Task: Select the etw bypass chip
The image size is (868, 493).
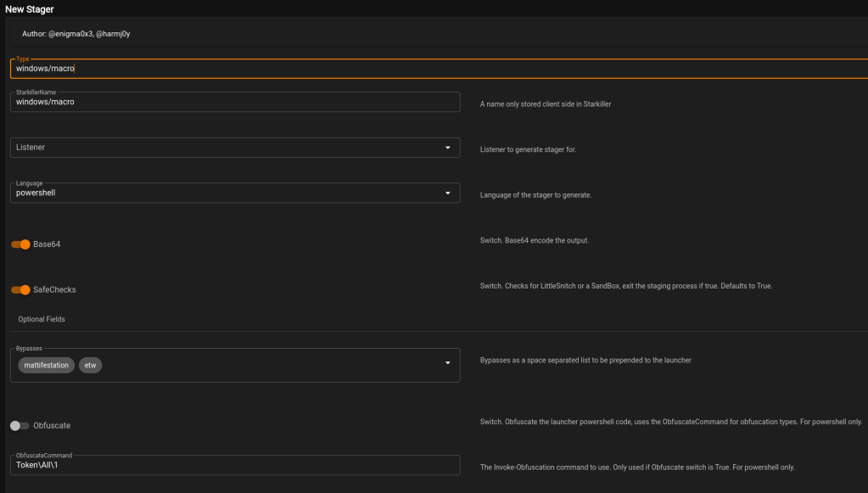Action: click(x=90, y=365)
